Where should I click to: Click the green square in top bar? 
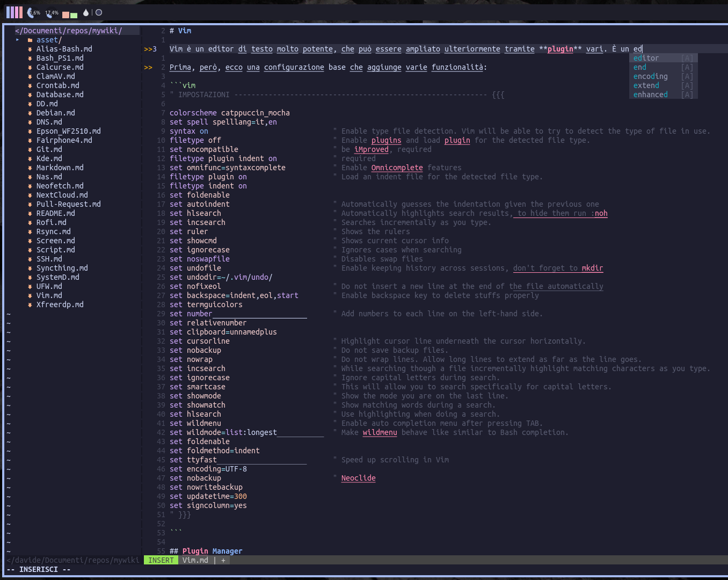[x=74, y=15]
